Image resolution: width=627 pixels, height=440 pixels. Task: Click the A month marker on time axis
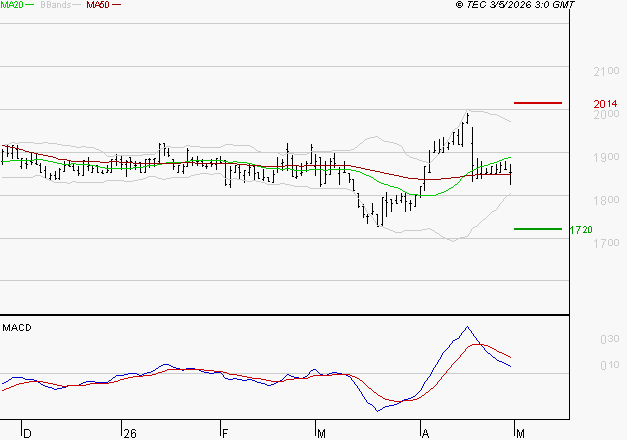(425, 434)
